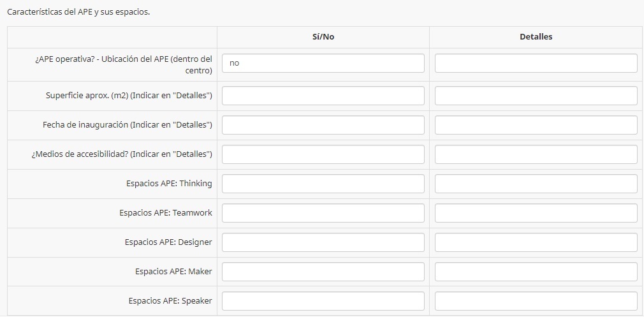Viewport: 644px width, 324px height.
Task: Focus Detalles input for Espacios APE: Teamwork
Action: (536, 213)
